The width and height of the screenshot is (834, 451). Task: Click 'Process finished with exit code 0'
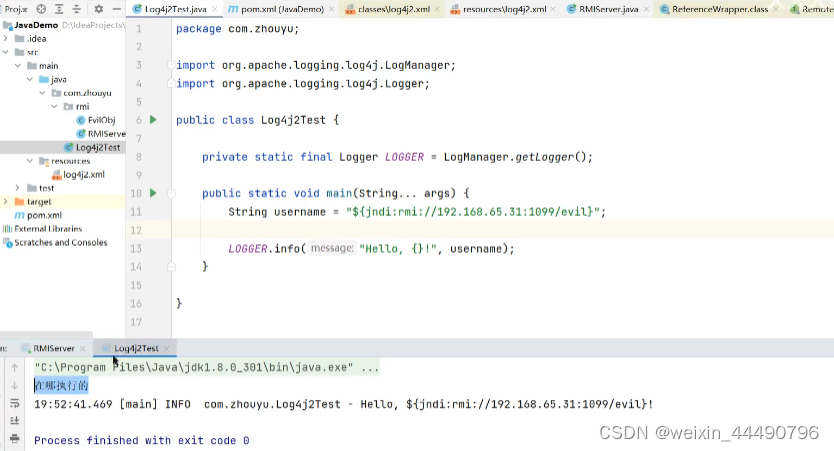[141, 440]
